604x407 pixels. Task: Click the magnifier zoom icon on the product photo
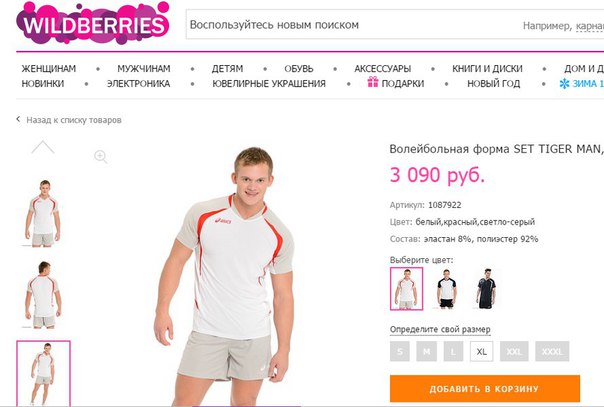pos(101,156)
